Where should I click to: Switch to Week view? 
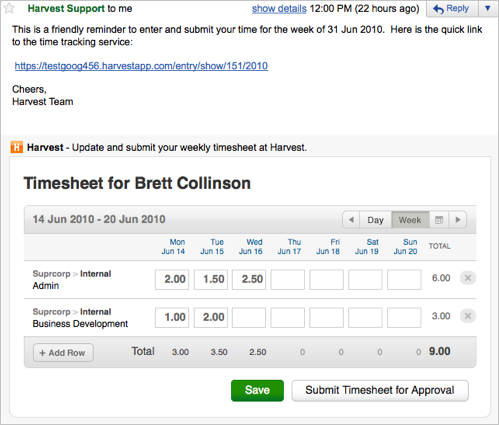[x=410, y=220]
